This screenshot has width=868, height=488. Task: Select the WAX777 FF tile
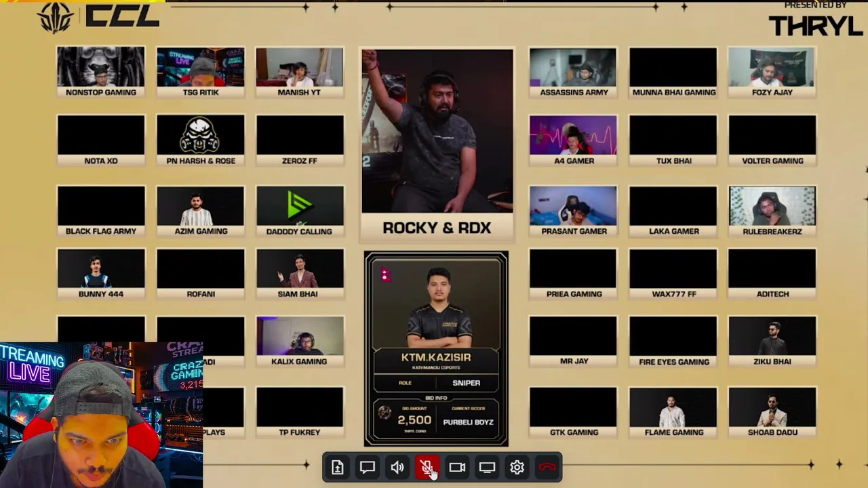pyautogui.click(x=673, y=274)
